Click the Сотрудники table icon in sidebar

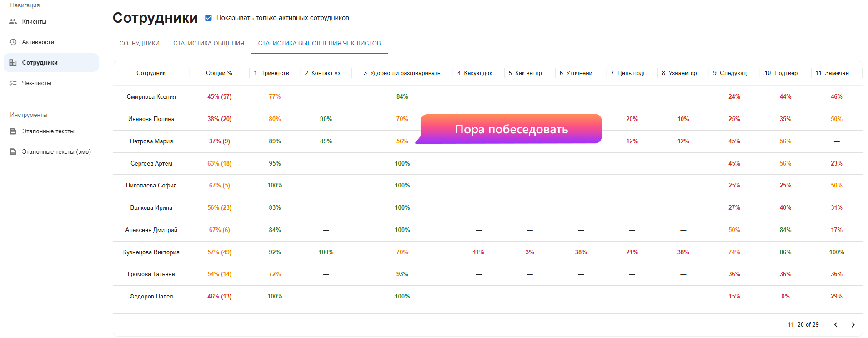[x=13, y=62]
